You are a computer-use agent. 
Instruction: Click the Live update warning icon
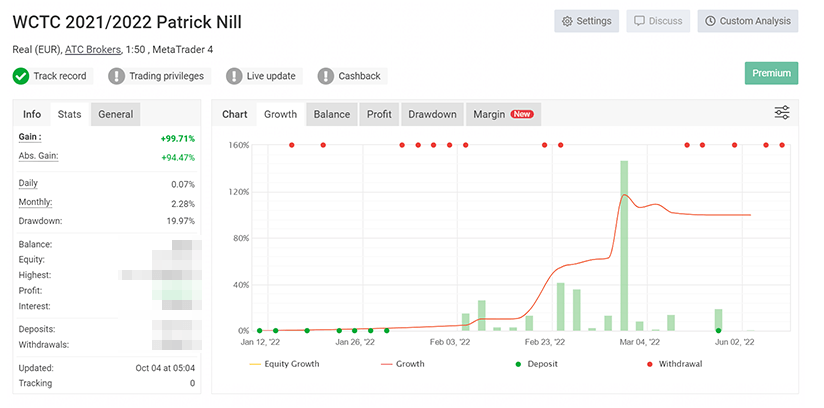[x=234, y=76]
